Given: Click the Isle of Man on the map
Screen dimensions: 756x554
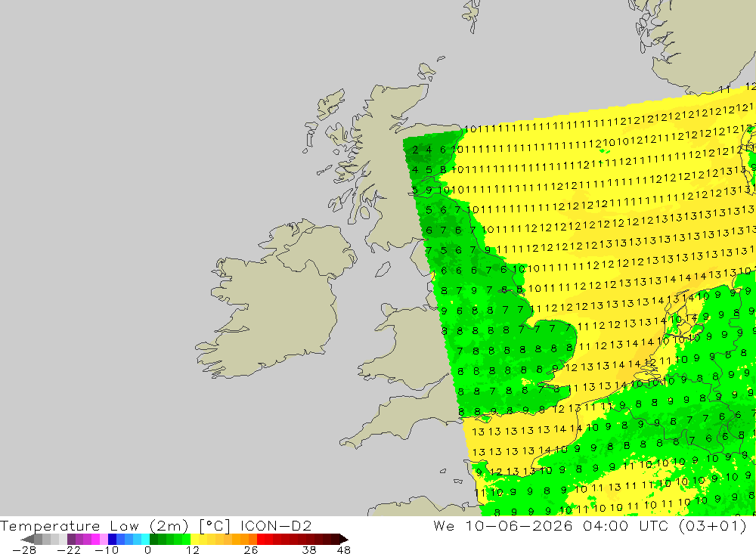Looking at the screenshot, I should click(383, 269).
